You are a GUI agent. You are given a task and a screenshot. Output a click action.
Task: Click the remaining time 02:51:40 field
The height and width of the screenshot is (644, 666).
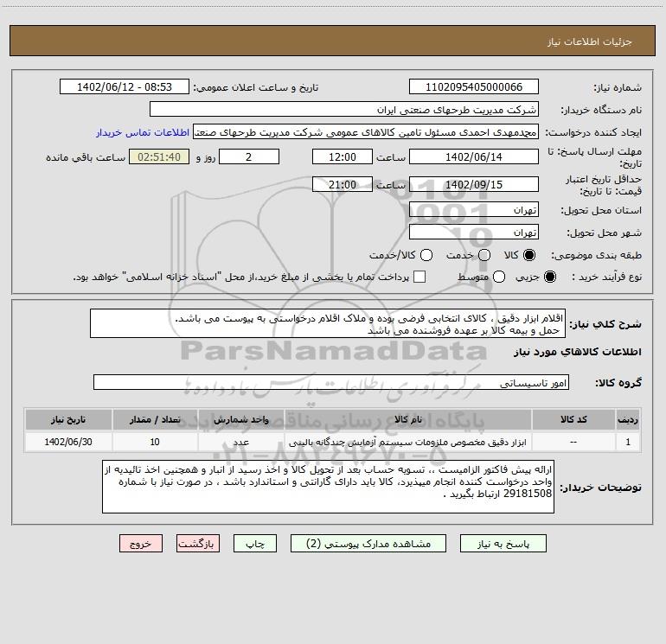click(x=159, y=157)
